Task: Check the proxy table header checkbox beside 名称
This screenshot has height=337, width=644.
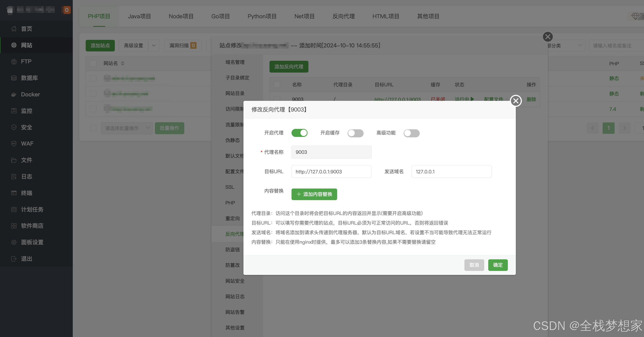Action: (277, 85)
